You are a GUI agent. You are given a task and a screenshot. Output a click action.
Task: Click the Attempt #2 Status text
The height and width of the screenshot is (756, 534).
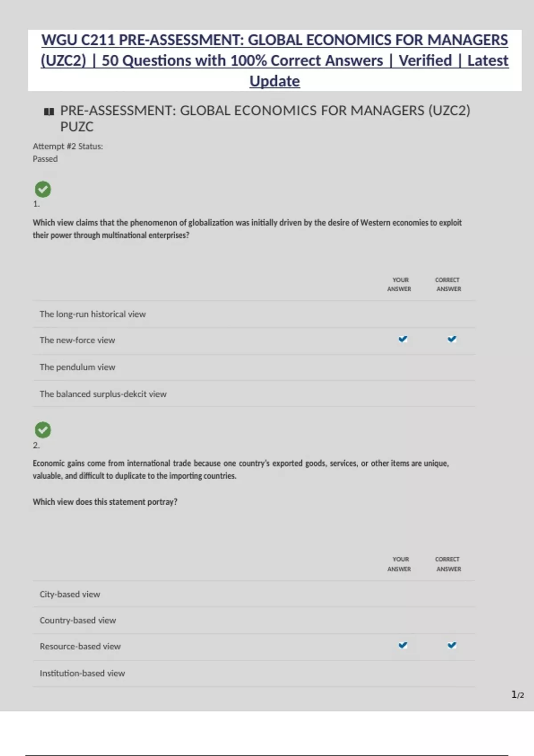pyautogui.click(x=68, y=146)
